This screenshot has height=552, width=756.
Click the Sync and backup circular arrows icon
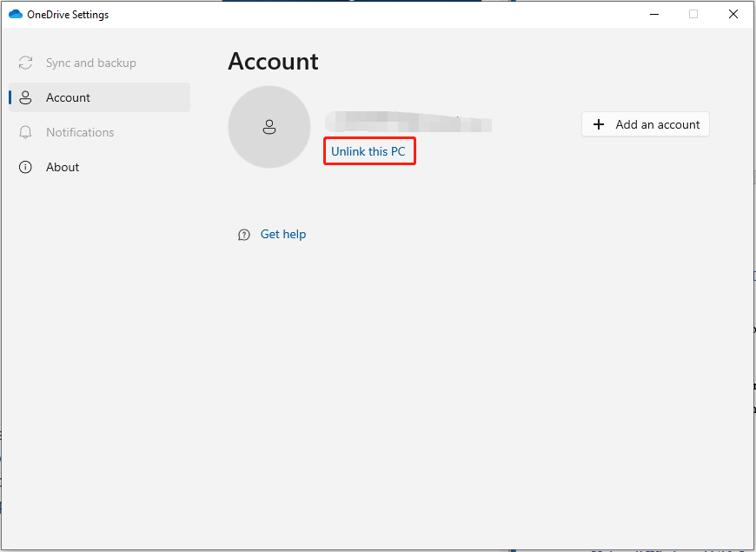[25, 63]
